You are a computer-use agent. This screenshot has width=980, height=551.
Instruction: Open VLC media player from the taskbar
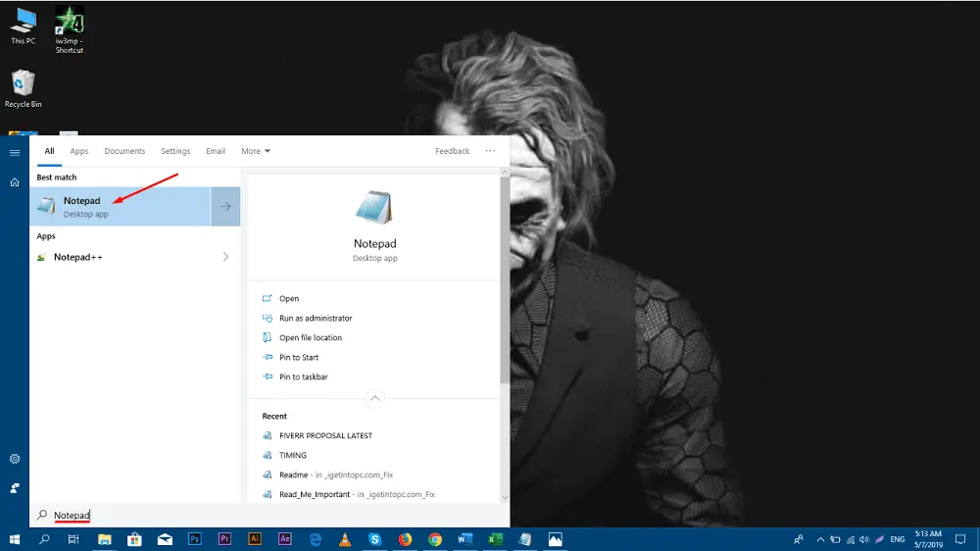(x=345, y=539)
